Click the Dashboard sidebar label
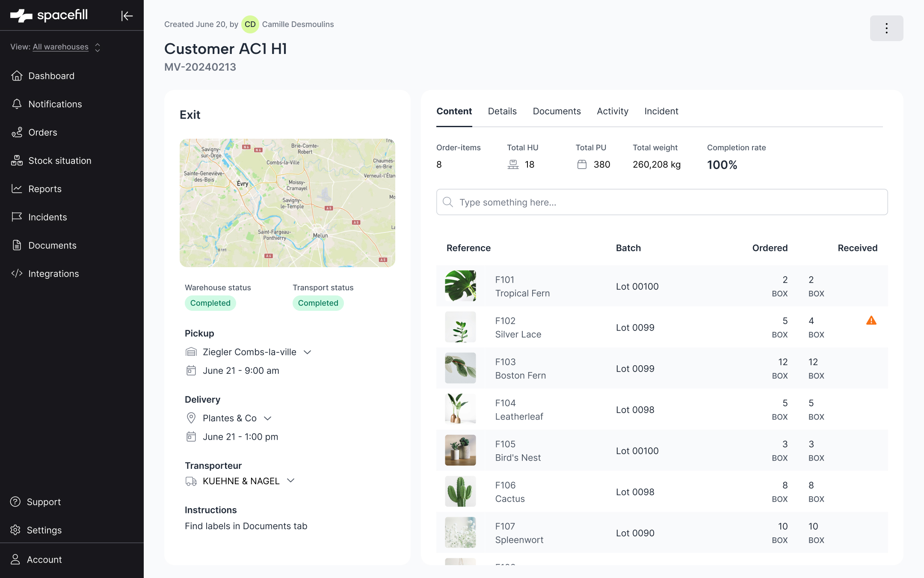Image resolution: width=924 pixels, height=578 pixels. [51, 76]
